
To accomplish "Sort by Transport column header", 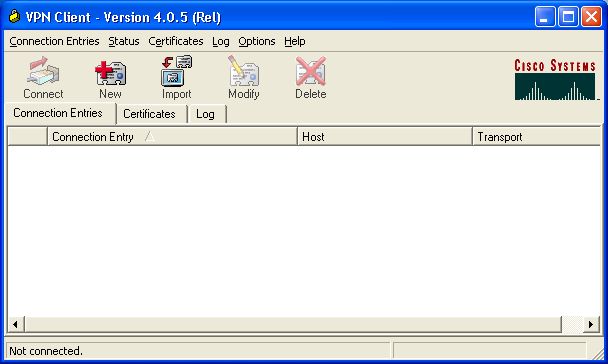I will point(536,136).
